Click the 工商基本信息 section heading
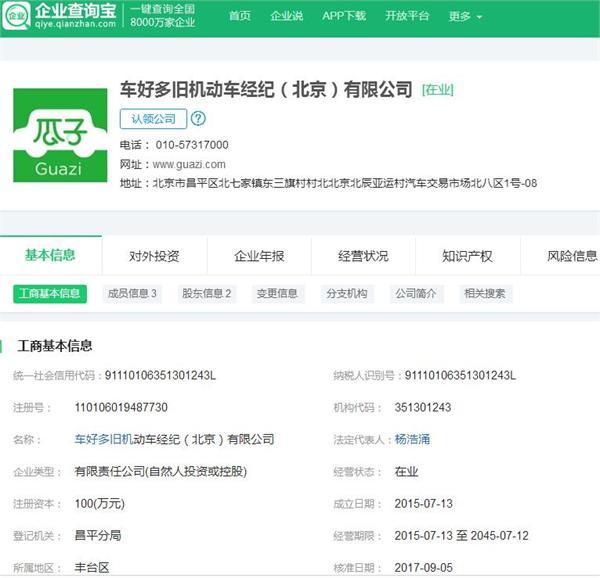 point(55,346)
